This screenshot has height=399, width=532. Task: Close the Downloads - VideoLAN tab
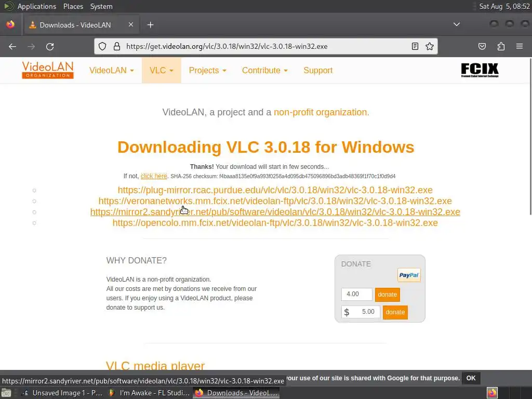(x=131, y=24)
